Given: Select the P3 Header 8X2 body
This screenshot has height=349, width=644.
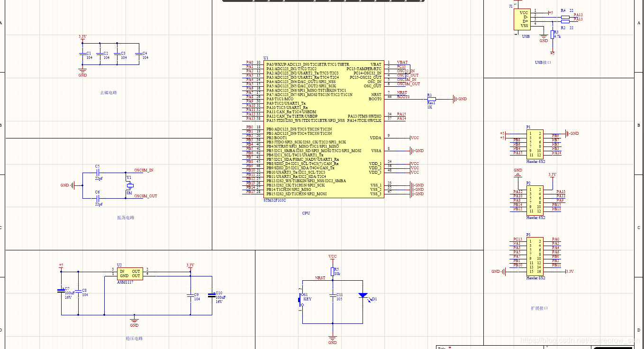Looking at the screenshot, I should (x=535, y=256).
